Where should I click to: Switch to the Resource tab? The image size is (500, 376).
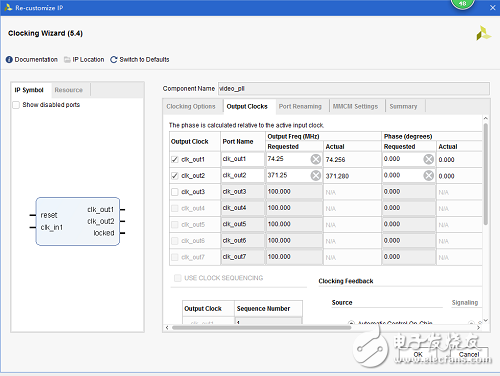pos(69,90)
